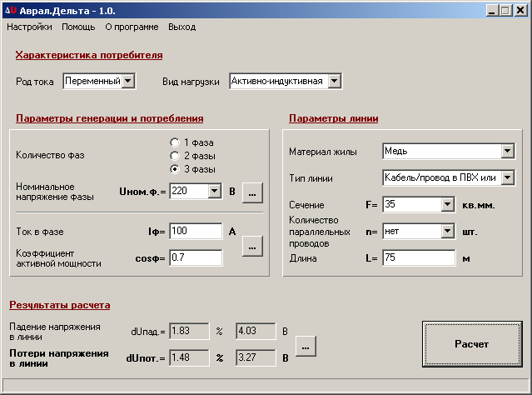Open the Помощь menu
The height and width of the screenshot is (395, 532).
(78, 27)
